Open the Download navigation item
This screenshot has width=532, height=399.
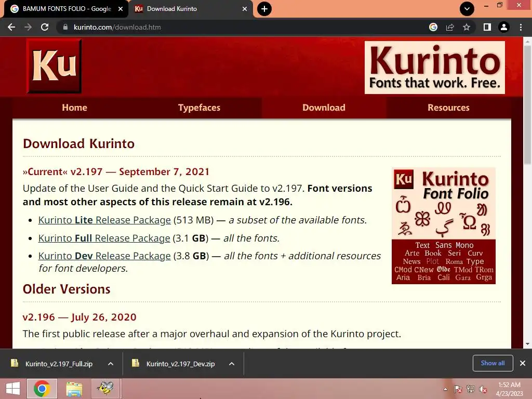324,108
